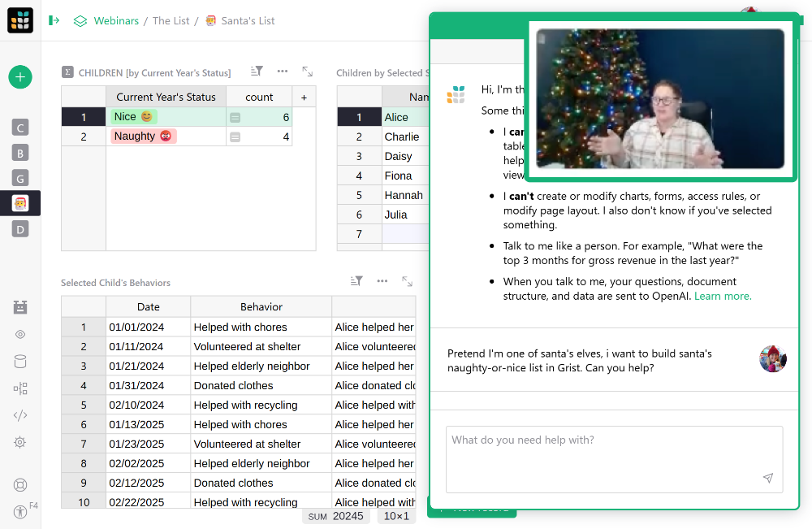Toggle the left panel collapse arrow
The width and height of the screenshot is (812, 529).
click(x=54, y=20)
